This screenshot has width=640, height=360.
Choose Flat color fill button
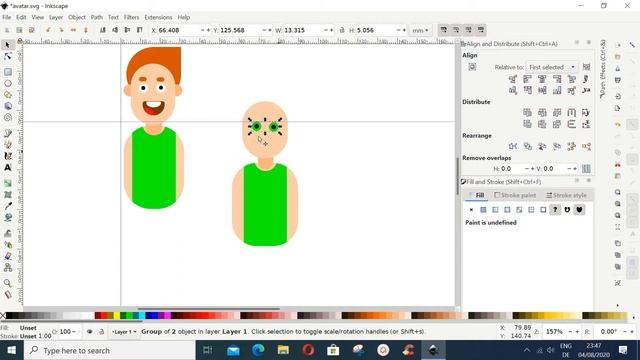(x=483, y=210)
